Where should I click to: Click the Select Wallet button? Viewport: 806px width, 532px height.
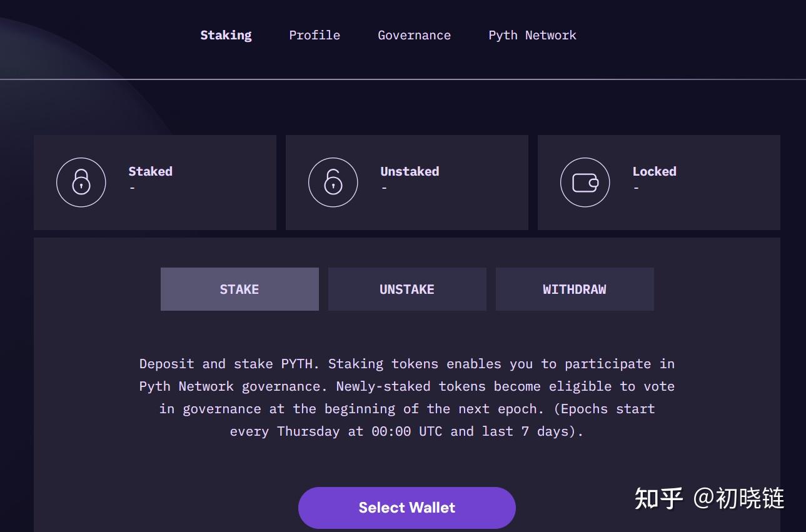407,508
